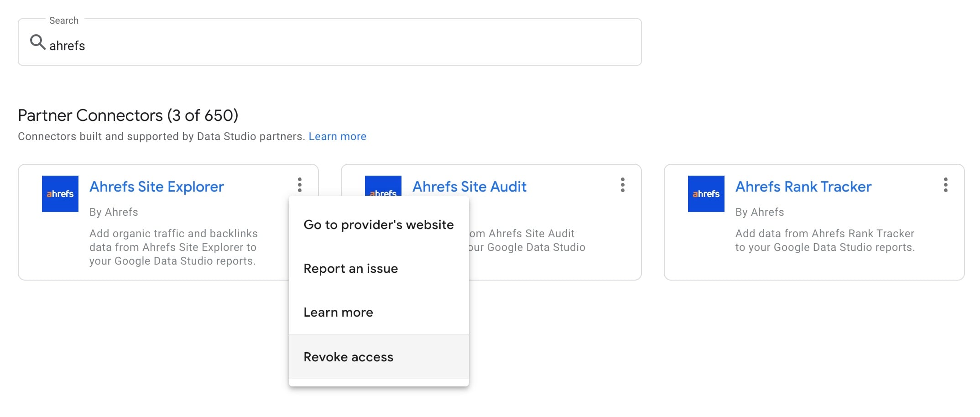Select "Report an issue" menu entry

tap(350, 269)
